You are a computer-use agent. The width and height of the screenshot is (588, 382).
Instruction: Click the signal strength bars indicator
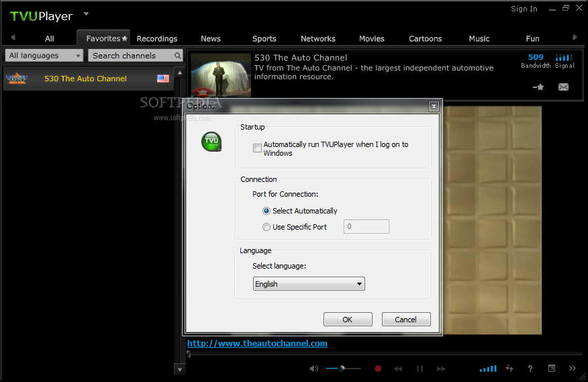[564, 58]
